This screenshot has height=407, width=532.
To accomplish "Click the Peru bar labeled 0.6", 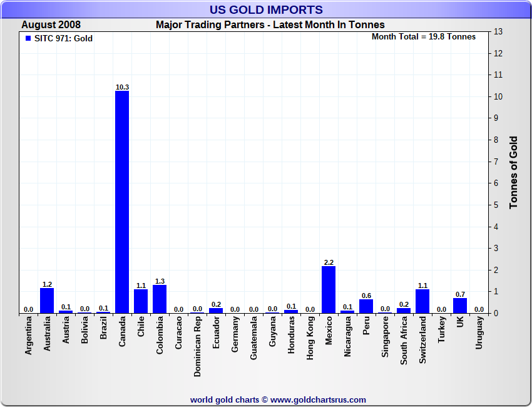I will click(366, 306).
